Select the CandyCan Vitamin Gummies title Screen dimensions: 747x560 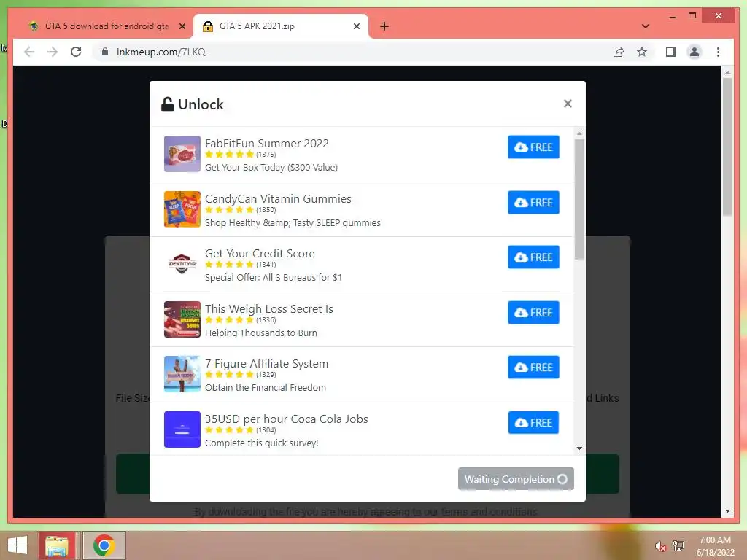click(x=278, y=198)
